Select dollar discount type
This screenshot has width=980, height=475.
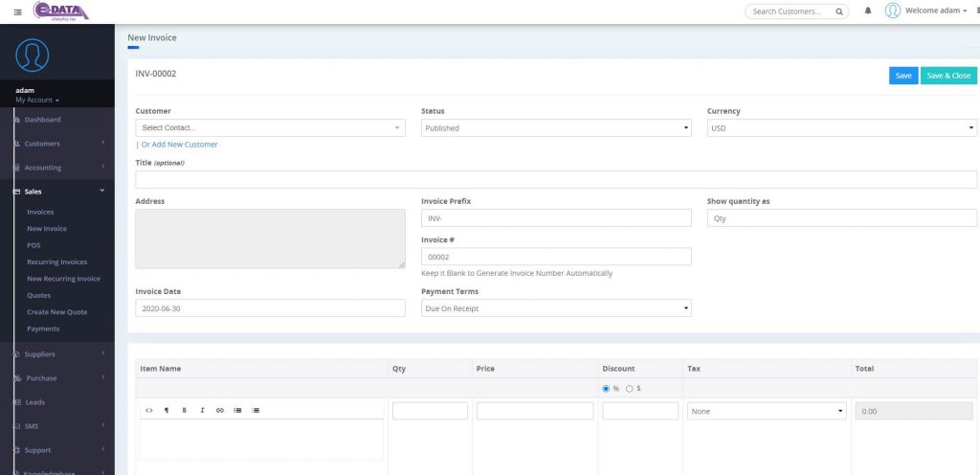629,388
